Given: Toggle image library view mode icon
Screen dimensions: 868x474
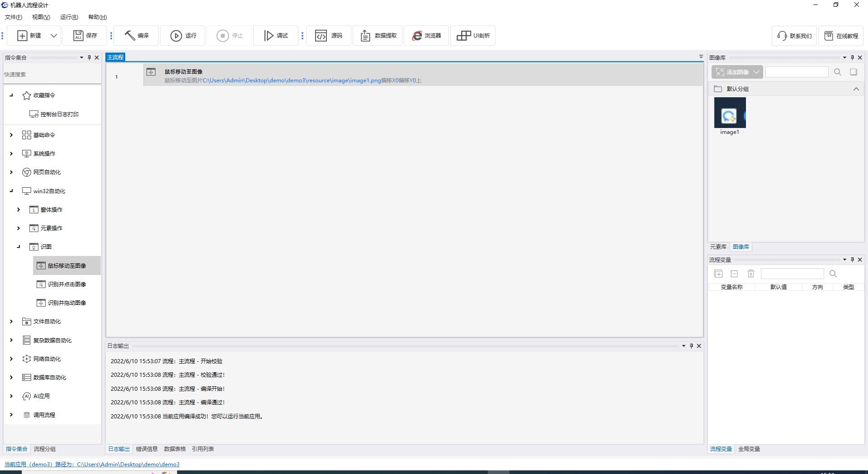Looking at the screenshot, I should coord(854,72).
